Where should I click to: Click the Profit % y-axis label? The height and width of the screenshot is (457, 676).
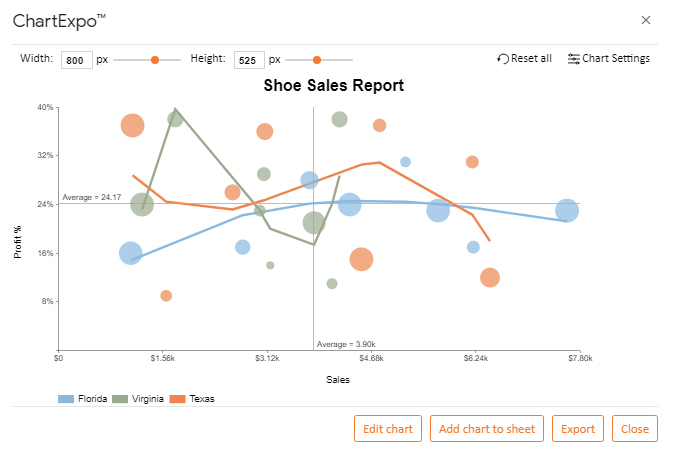coord(18,242)
